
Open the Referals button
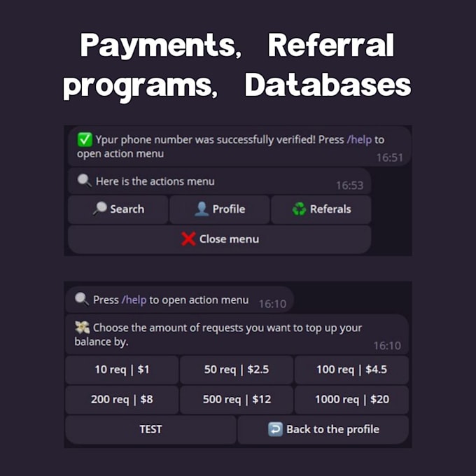tap(321, 209)
